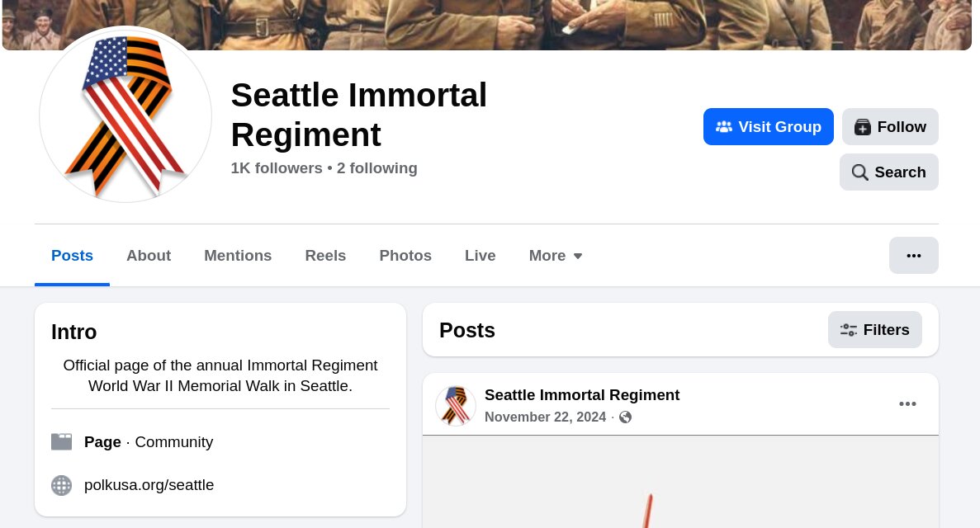The image size is (980, 528).
Task: Click the magnifier Search button
Action: click(888, 172)
